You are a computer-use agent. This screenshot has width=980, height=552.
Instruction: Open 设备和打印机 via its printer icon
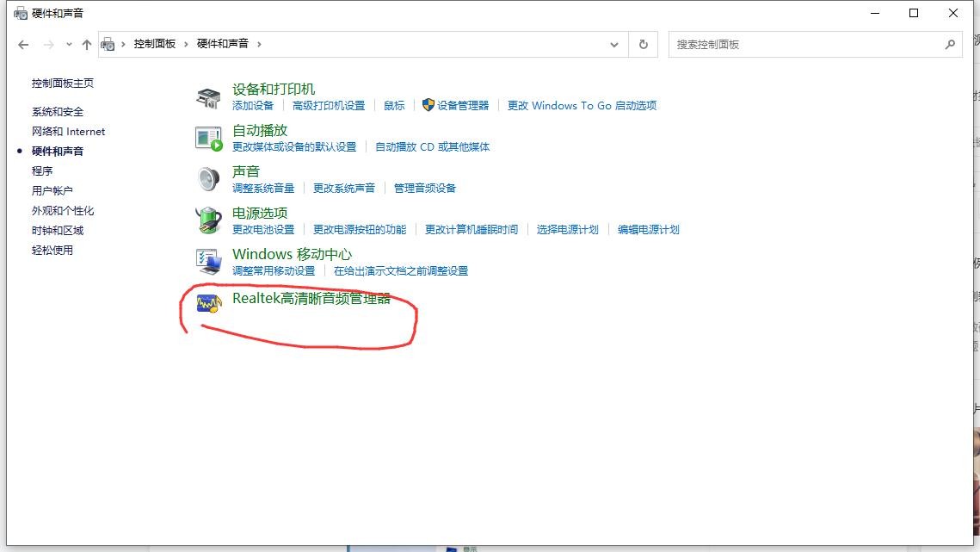click(x=206, y=95)
